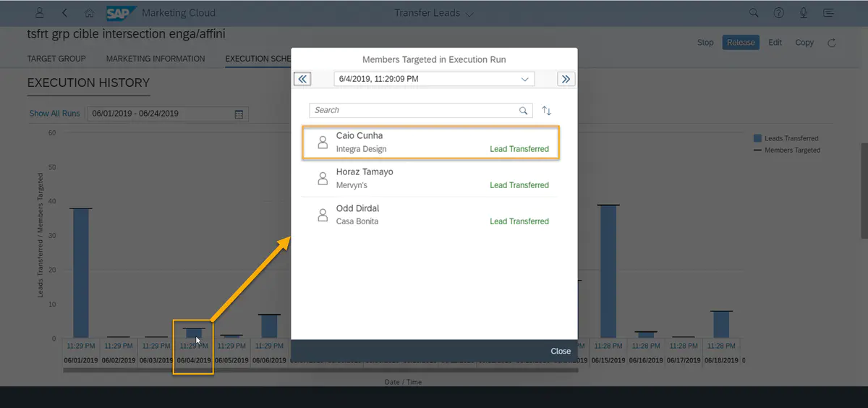
Task: Sort the targeted members list
Action: tap(547, 111)
